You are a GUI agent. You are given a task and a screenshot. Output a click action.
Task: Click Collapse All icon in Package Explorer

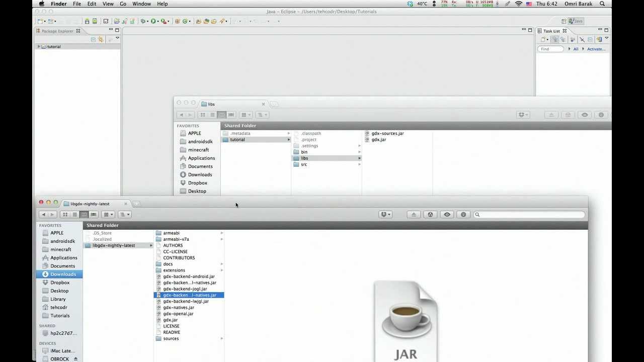point(93,39)
